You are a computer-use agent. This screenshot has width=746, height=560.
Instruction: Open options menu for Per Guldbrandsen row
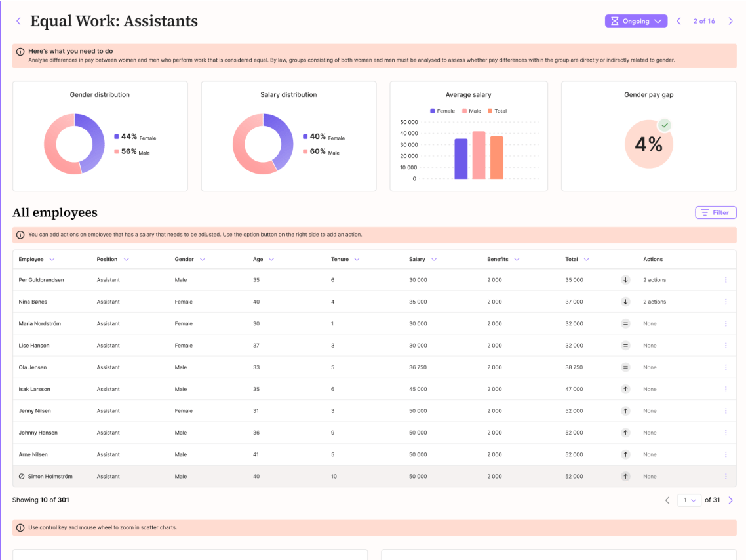(725, 280)
